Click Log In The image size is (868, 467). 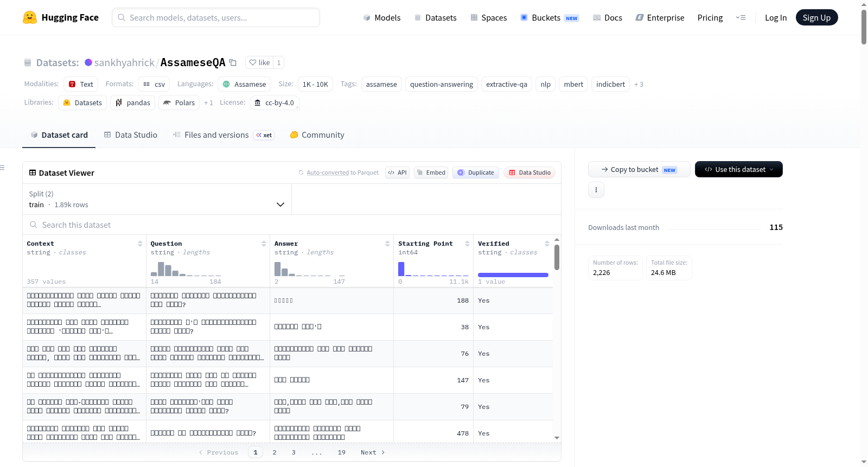pos(776,17)
